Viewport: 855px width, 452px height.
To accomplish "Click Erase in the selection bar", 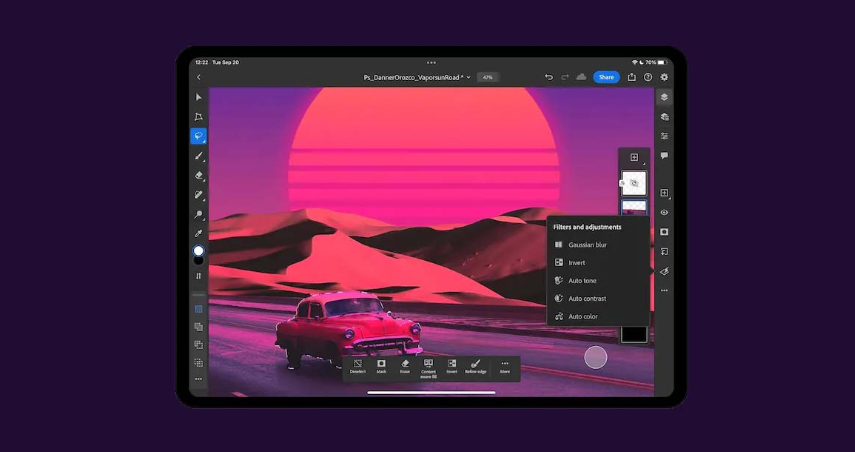I will (x=405, y=366).
